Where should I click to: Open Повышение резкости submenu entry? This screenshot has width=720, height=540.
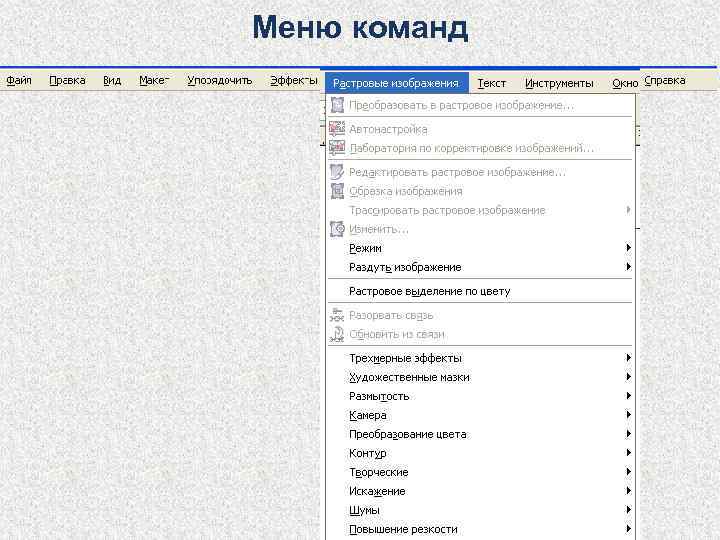point(480,529)
